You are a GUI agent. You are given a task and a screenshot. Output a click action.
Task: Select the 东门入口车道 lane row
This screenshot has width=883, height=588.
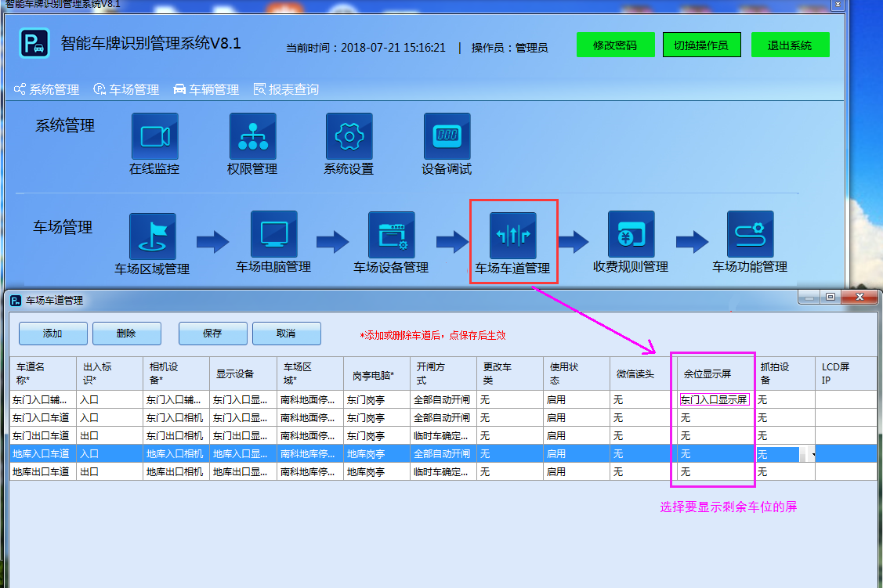(x=443, y=418)
